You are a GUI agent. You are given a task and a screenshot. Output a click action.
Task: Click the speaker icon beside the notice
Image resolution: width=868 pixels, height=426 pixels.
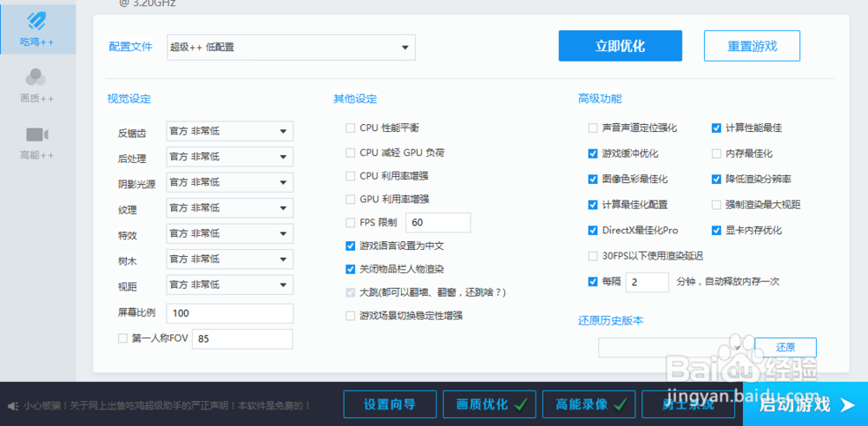click(x=14, y=405)
